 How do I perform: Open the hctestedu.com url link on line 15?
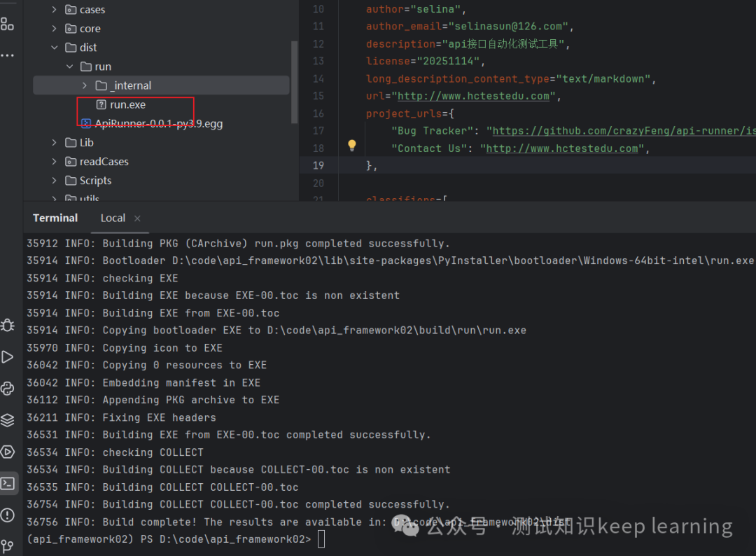pos(473,96)
